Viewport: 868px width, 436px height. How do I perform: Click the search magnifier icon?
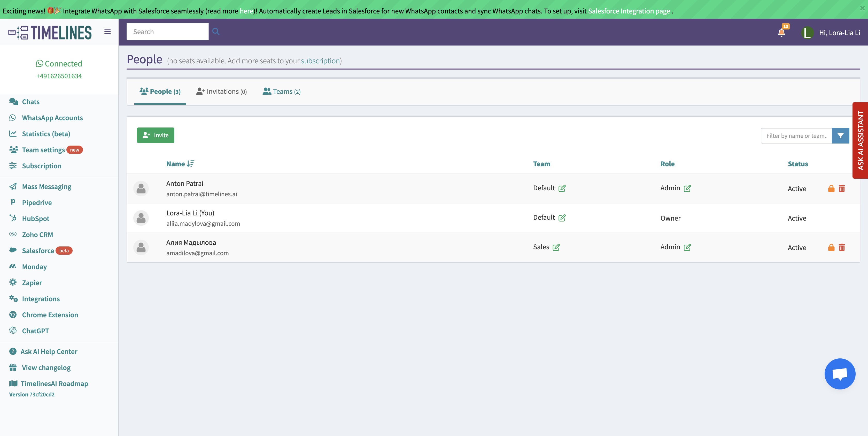216,32
